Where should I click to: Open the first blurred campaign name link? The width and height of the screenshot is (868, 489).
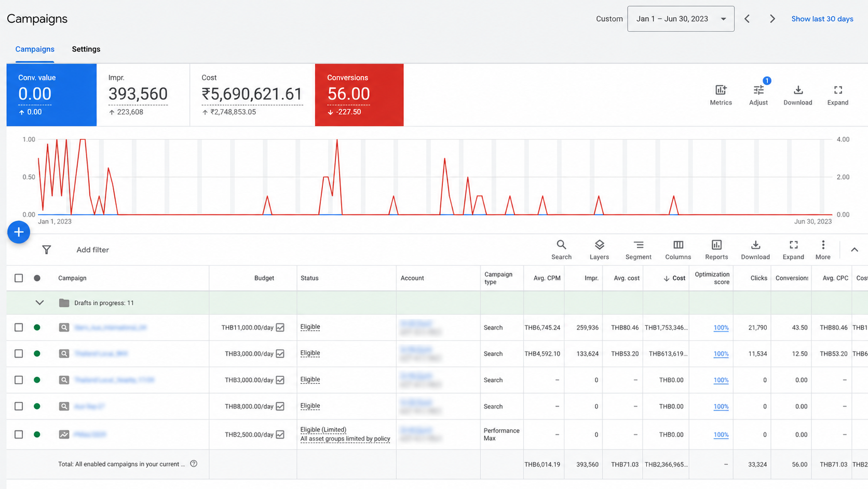point(110,327)
